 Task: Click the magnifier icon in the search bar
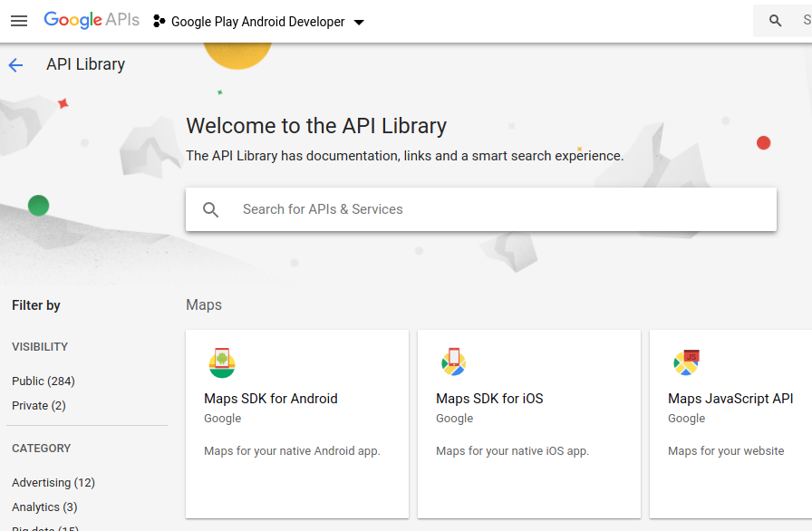click(x=211, y=209)
